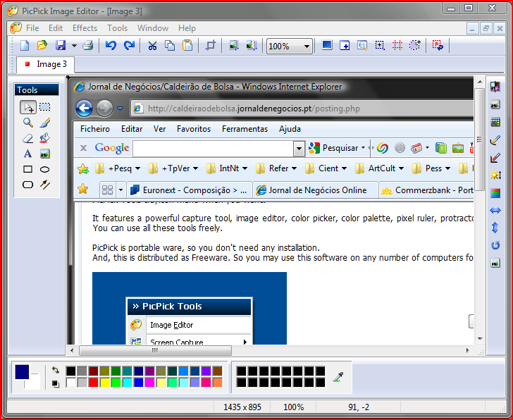Image resolution: width=513 pixels, height=420 pixels.
Task: Select the red palette swatch
Action: tap(94, 383)
